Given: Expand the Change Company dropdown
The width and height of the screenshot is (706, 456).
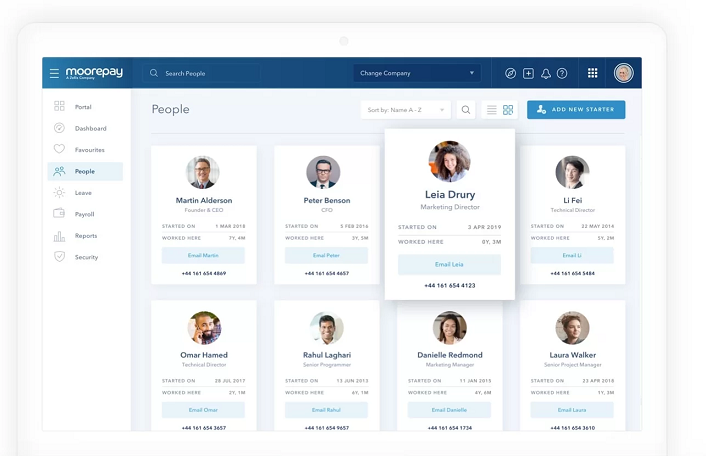Looking at the screenshot, I should (417, 73).
